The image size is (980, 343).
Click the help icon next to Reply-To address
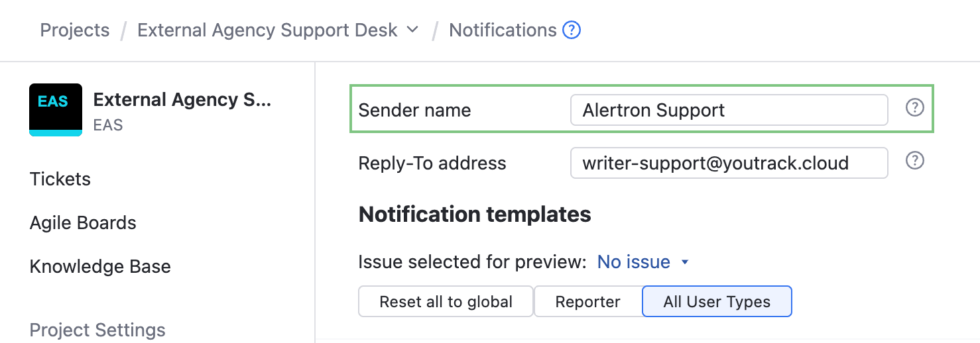click(914, 161)
